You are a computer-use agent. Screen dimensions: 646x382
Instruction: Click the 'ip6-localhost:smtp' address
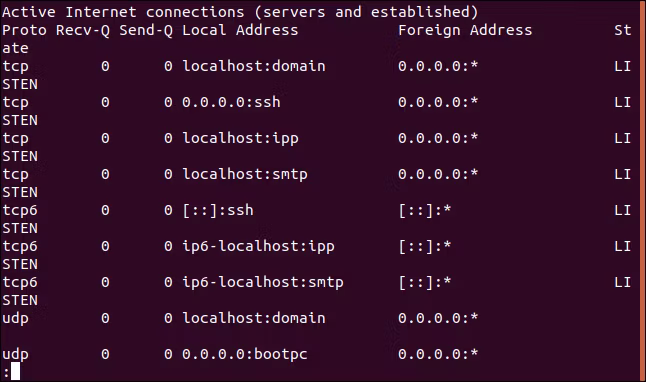click(x=263, y=282)
